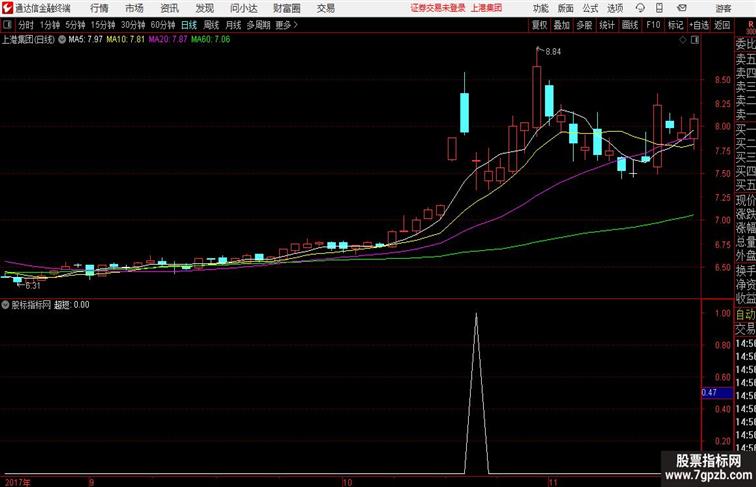
Task: Open the 公式 menu
Action: (590, 8)
